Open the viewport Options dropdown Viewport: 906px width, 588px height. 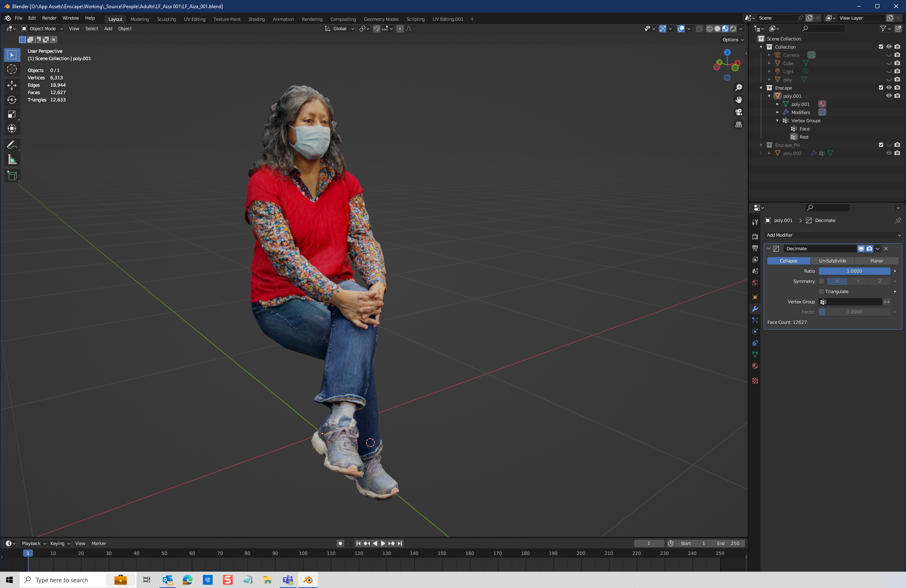pos(733,40)
